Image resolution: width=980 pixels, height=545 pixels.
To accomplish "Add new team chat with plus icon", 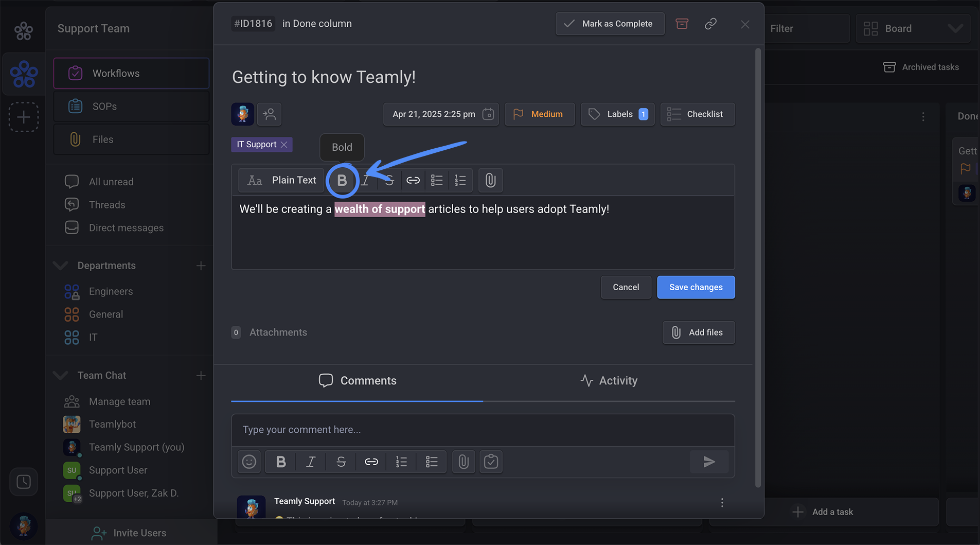I will [x=201, y=376].
